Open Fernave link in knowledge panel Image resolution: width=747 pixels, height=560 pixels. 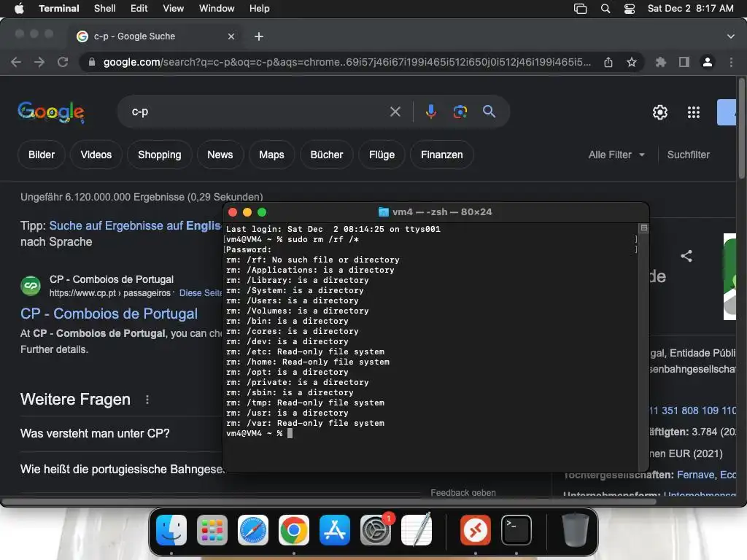pos(696,475)
